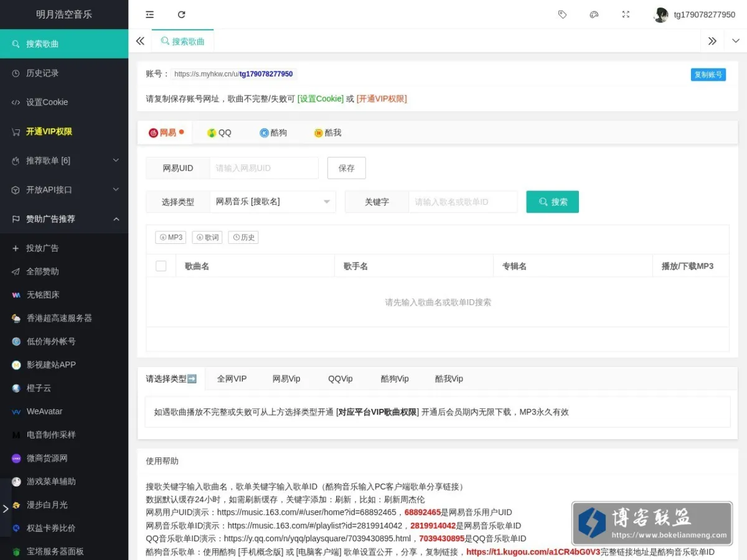Follow the [开通VIP权限] orange link

pyautogui.click(x=382, y=98)
